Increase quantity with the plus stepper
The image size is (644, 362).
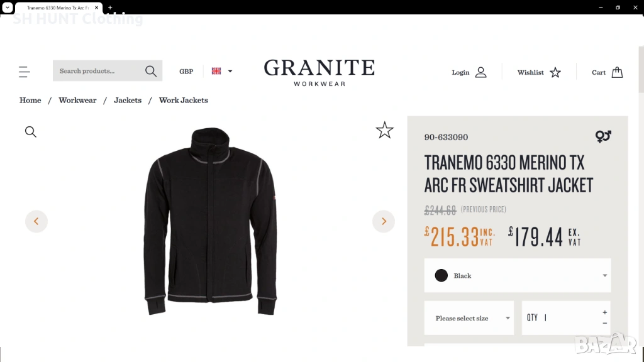coord(604,312)
